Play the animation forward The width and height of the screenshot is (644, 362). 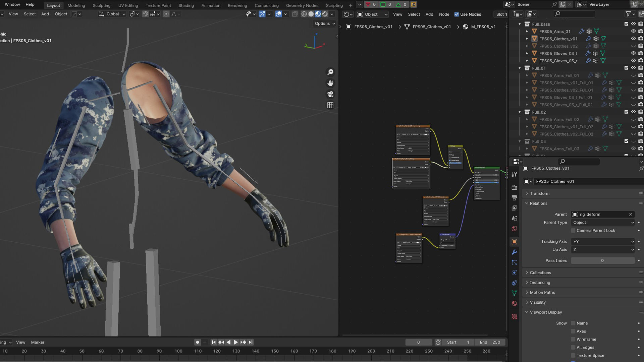tap(235, 342)
